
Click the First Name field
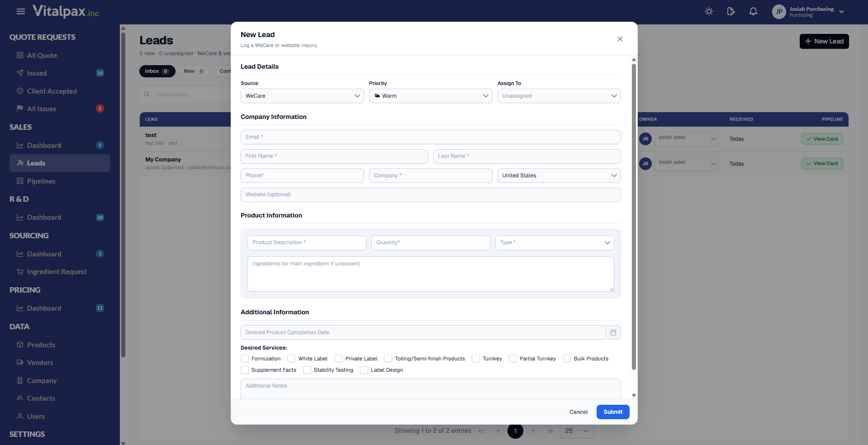coord(334,156)
